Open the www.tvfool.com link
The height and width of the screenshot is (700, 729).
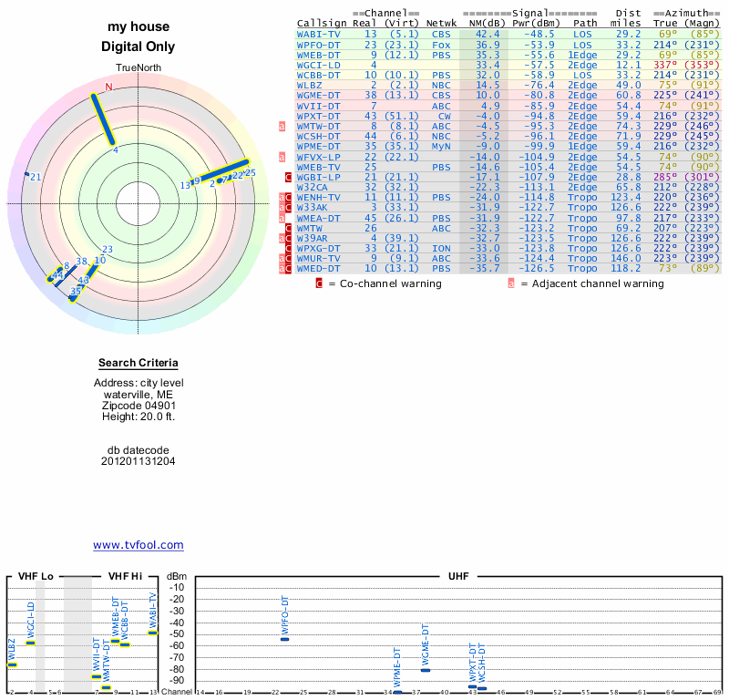[x=139, y=545]
